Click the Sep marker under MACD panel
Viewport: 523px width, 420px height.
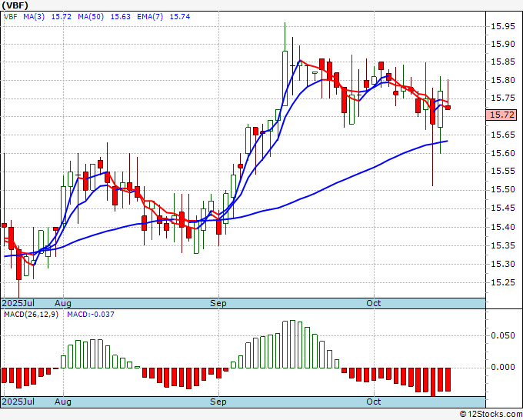coord(219,402)
